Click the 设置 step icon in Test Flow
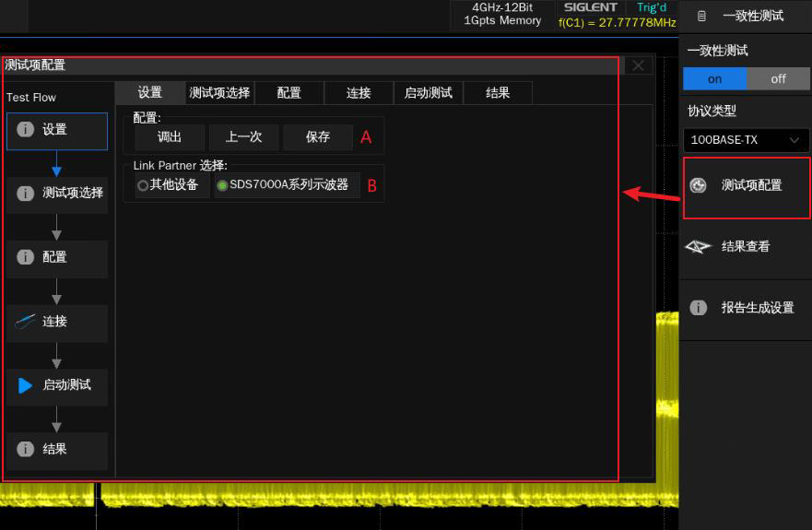Image resolution: width=812 pixels, height=530 pixels. click(x=26, y=130)
